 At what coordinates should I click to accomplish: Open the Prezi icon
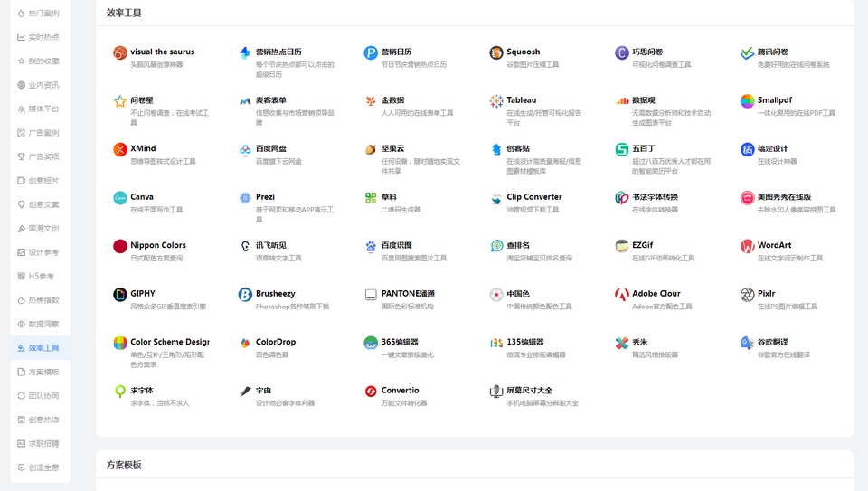pos(245,198)
